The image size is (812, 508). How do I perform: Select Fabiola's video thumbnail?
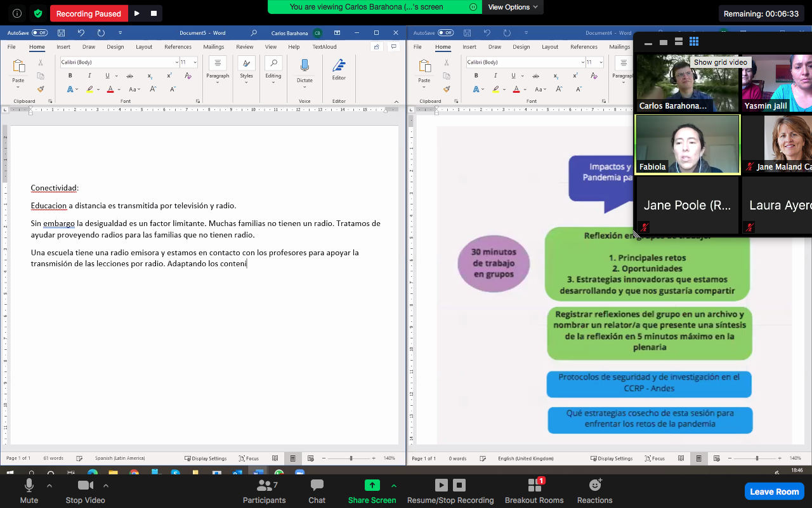pyautogui.click(x=688, y=144)
